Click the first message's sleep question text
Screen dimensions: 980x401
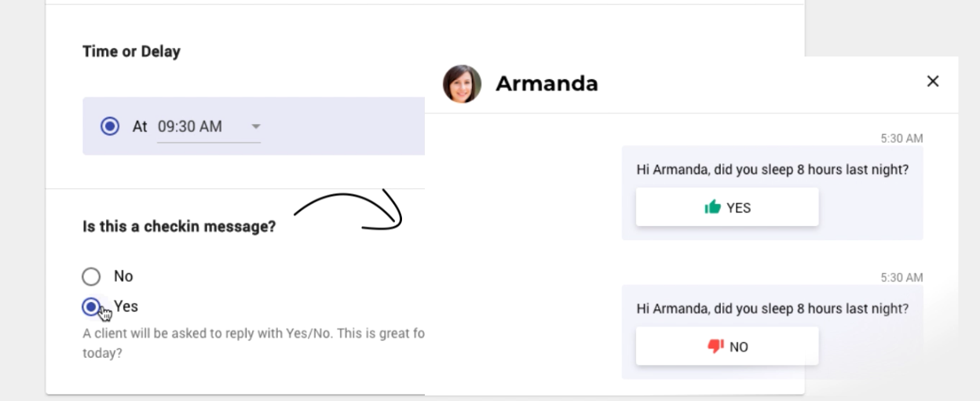[x=772, y=170]
